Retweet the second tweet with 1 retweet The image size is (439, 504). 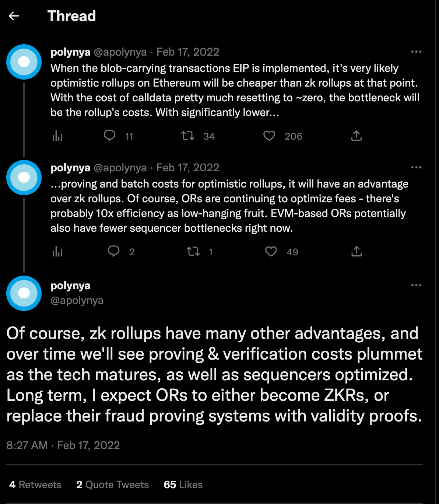(x=193, y=252)
